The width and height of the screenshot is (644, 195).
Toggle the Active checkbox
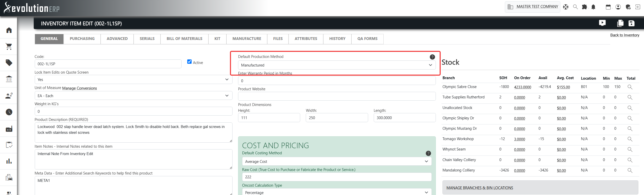click(189, 62)
